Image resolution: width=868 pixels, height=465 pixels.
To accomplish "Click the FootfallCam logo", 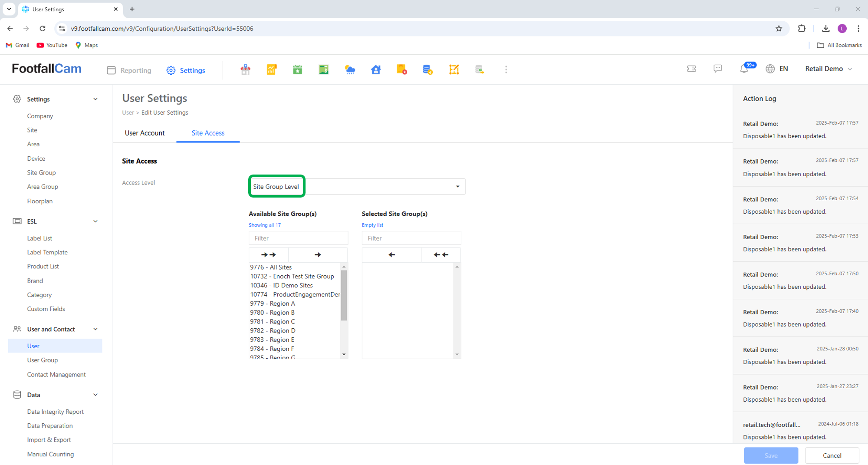I will coord(46,69).
